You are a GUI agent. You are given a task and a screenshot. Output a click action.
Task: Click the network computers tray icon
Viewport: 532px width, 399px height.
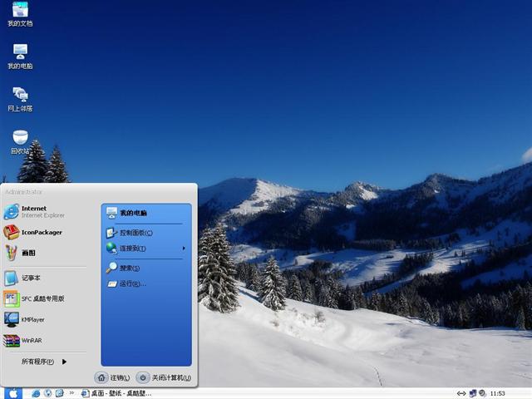coord(473,393)
